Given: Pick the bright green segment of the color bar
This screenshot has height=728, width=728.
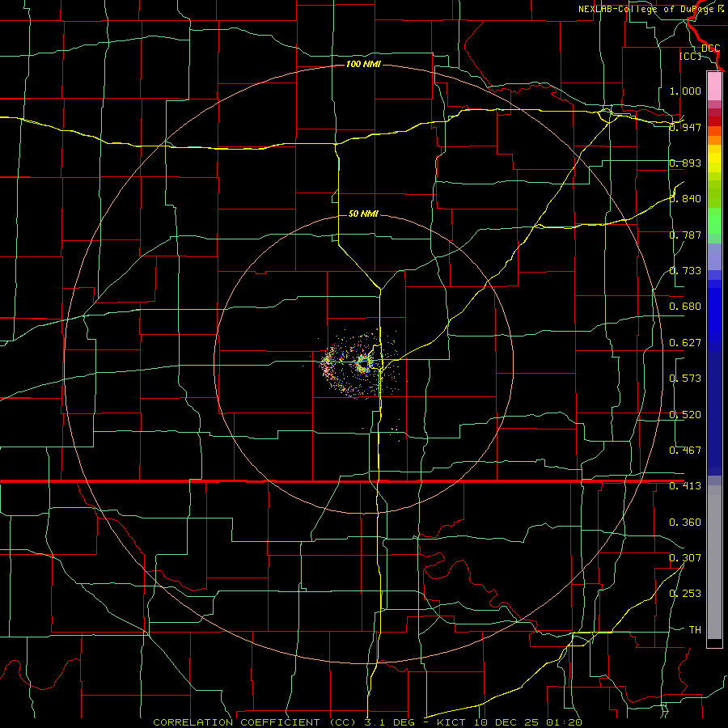Looking at the screenshot, I should click(714, 221).
